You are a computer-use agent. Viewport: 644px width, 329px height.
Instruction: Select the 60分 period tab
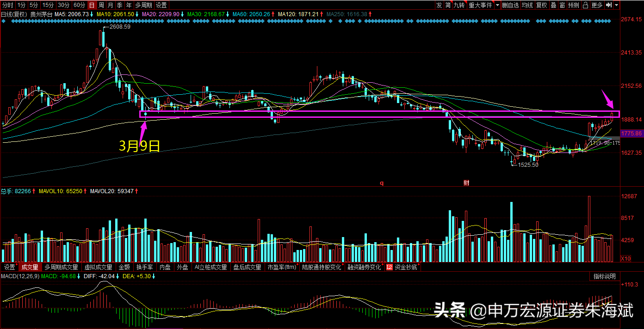pos(79,5)
